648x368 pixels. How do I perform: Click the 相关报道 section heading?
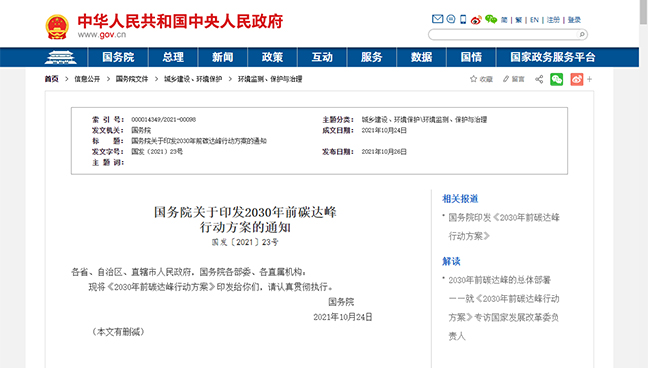[460, 199]
